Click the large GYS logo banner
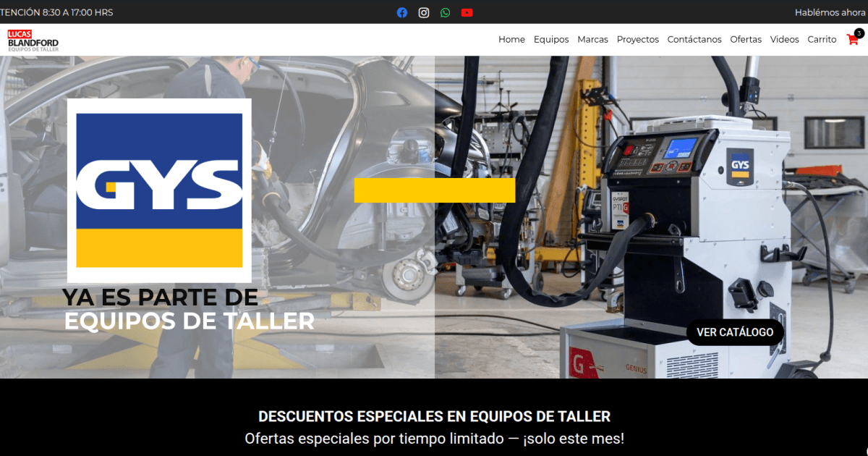 159,190
